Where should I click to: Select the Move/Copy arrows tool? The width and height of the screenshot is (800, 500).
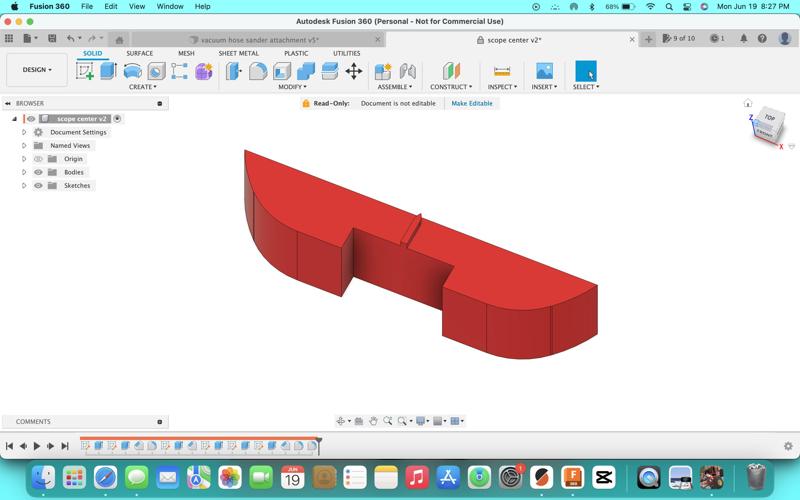[x=354, y=71]
